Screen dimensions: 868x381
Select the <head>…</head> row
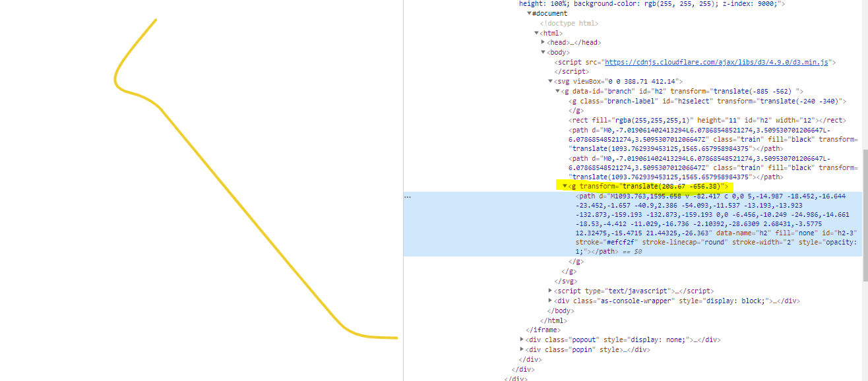click(574, 42)
